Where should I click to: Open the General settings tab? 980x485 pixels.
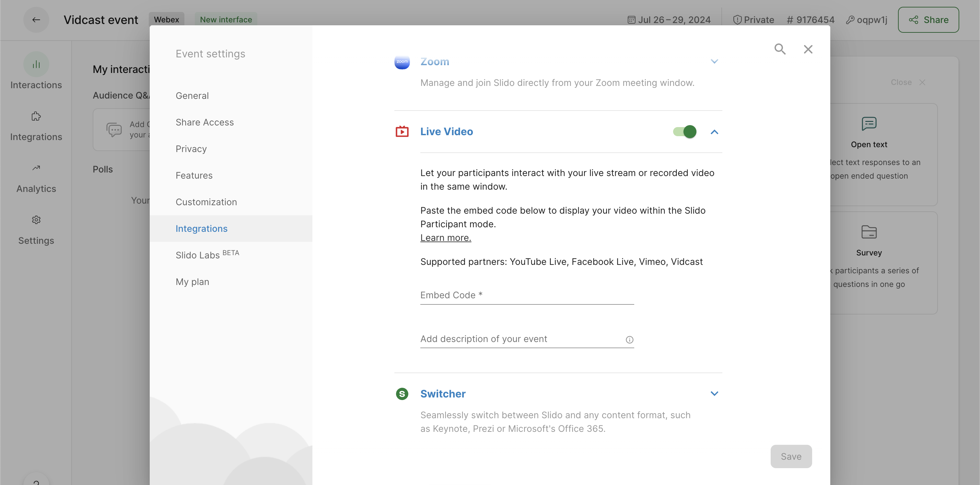(231, 96)
